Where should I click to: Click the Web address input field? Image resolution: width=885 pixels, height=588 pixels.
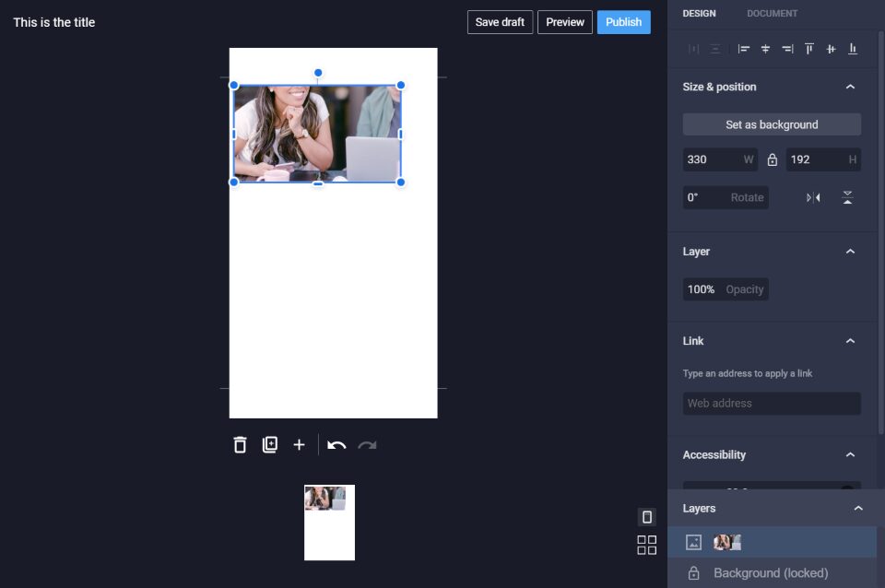[x=772, y=404]
